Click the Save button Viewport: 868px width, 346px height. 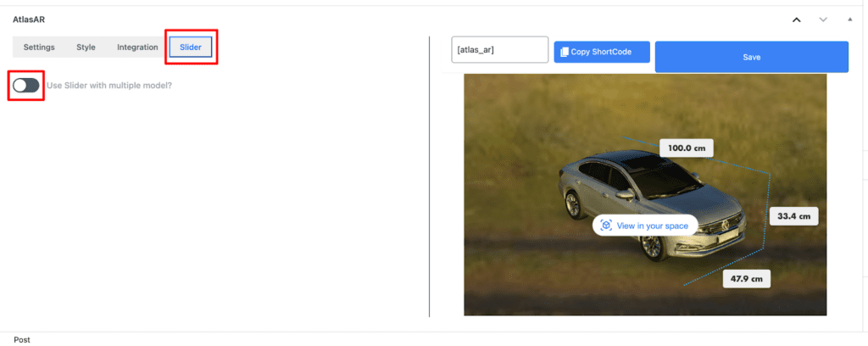[x=751, y=57]
